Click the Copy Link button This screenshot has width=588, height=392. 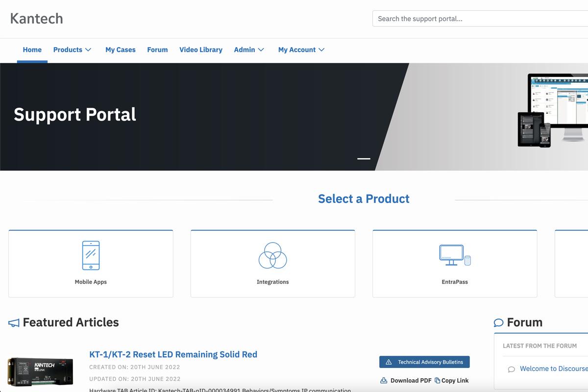pyautogui.click(x=452, y=380)
